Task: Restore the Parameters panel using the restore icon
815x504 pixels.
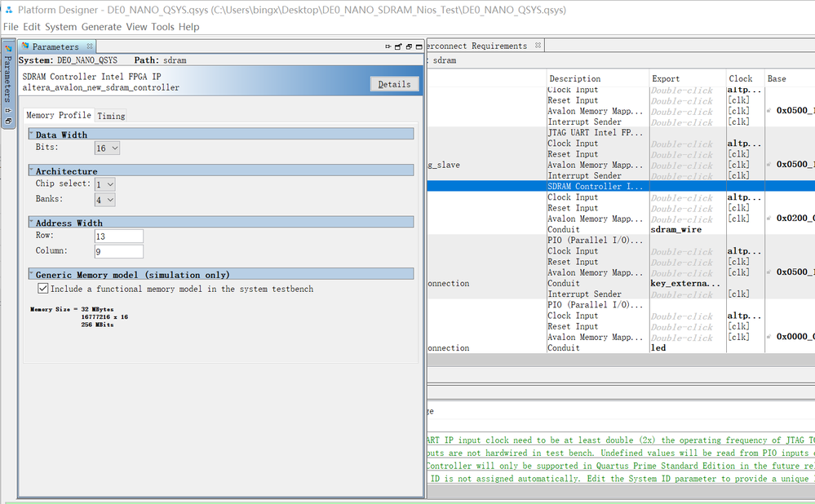Action: [x=408, y=46]
